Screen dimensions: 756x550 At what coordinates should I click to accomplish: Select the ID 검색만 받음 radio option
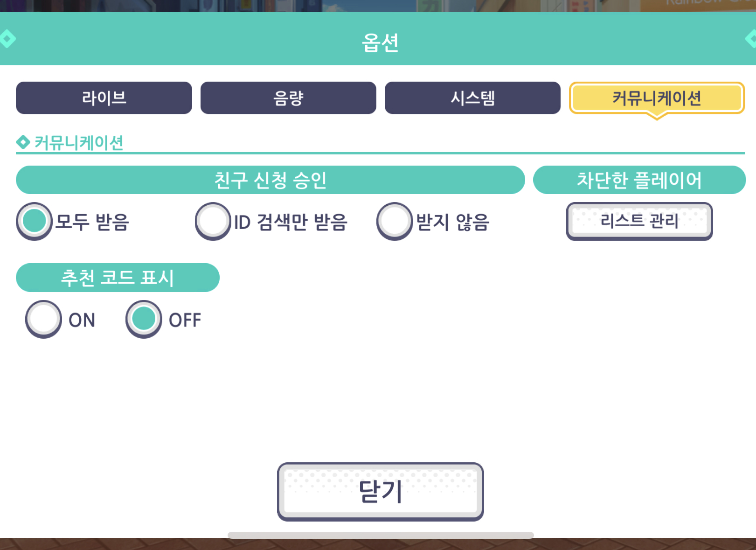point(213,221)
